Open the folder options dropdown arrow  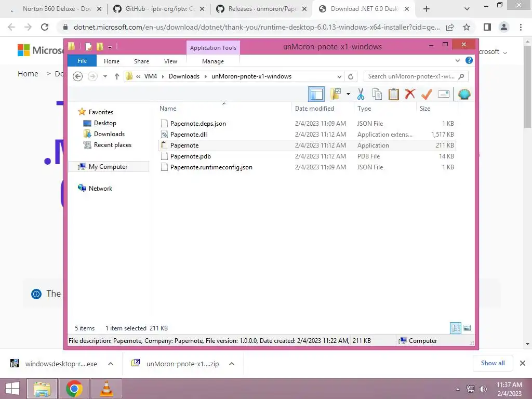pos(348,94)
